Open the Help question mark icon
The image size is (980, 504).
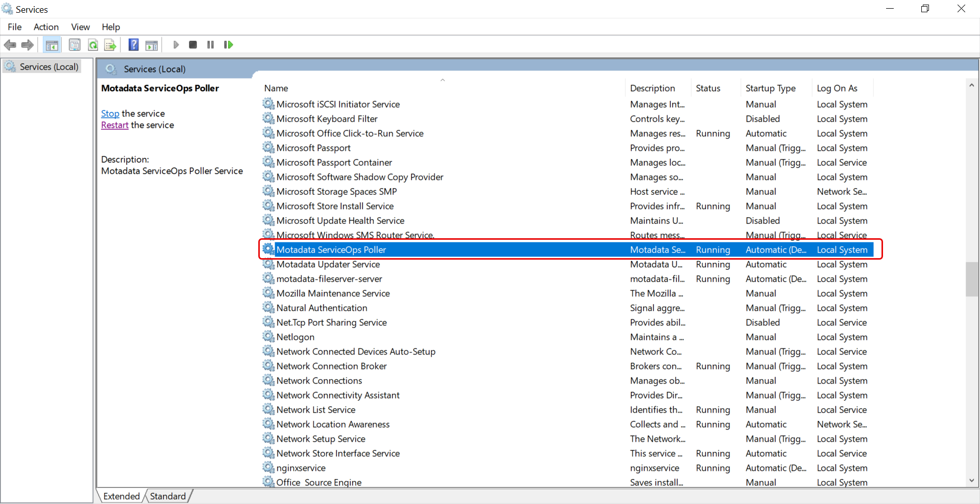click(x=133, y=45)
